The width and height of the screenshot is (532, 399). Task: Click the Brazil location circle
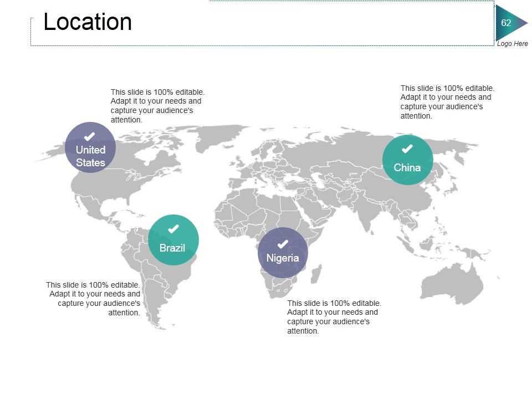[173, 240]
